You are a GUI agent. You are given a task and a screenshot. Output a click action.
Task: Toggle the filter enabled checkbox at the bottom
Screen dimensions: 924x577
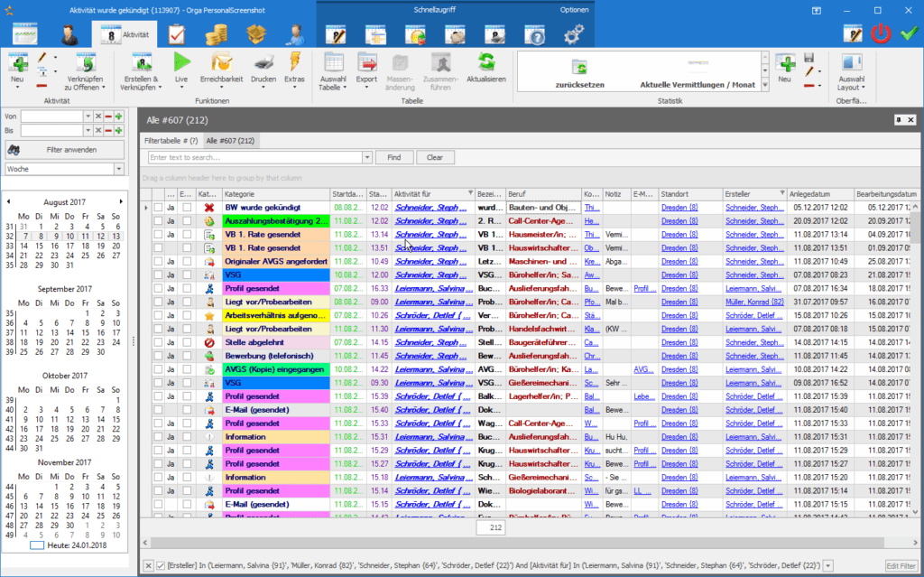[161, 566]
